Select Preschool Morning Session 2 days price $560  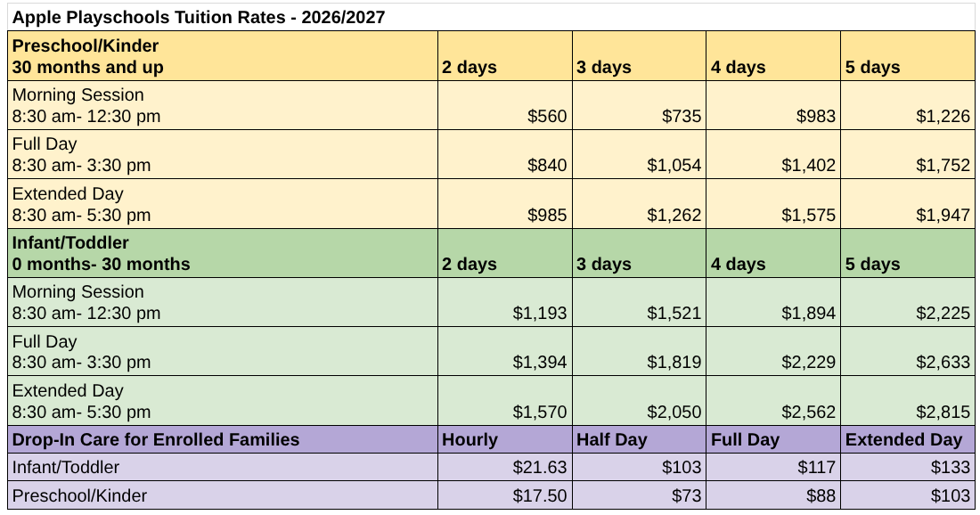tap(505, 105)
